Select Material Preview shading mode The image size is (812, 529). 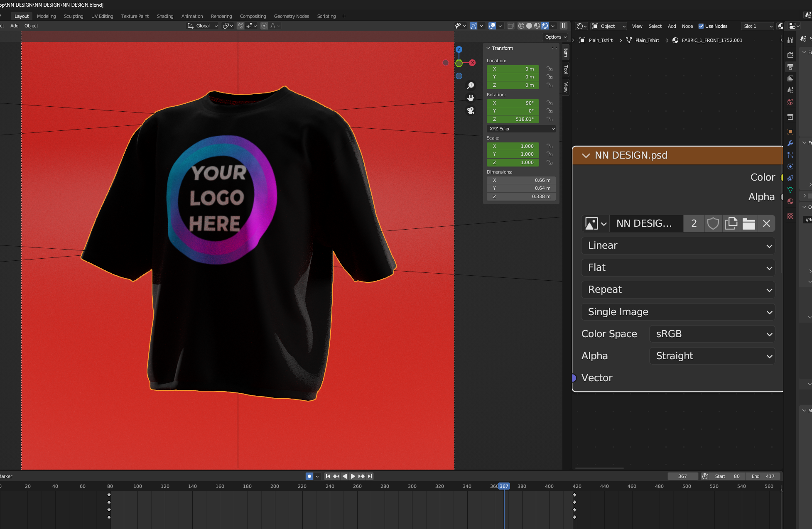(537, 26)
